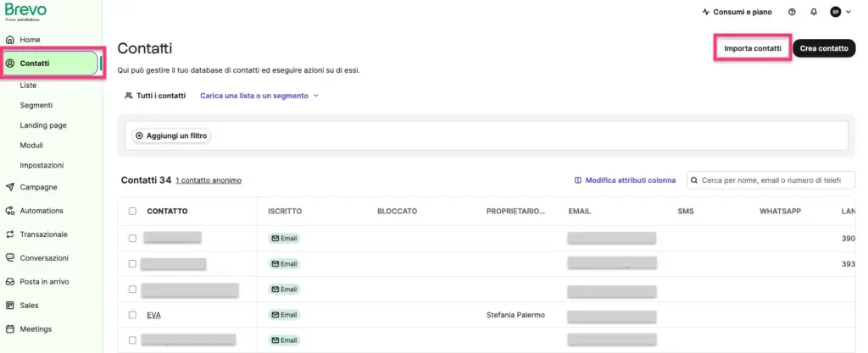Focus the Cerca per nome search field

771,180
